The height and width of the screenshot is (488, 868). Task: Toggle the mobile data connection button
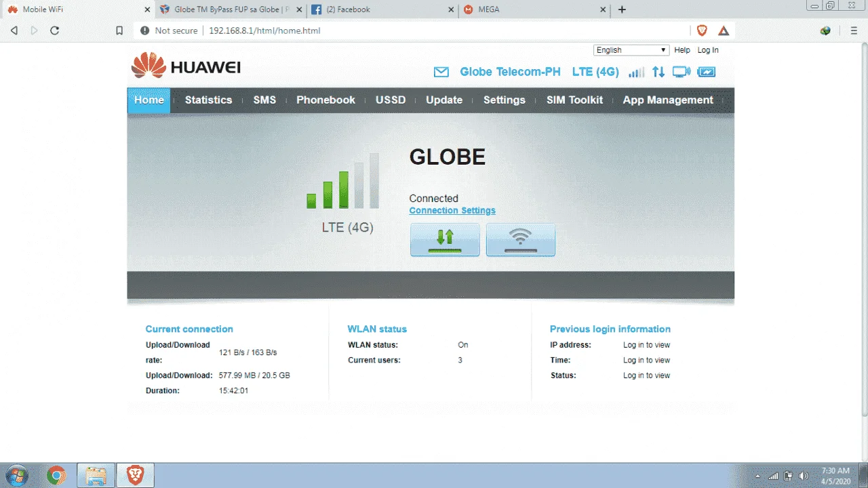pyautogui.click(x=445, y=240)
